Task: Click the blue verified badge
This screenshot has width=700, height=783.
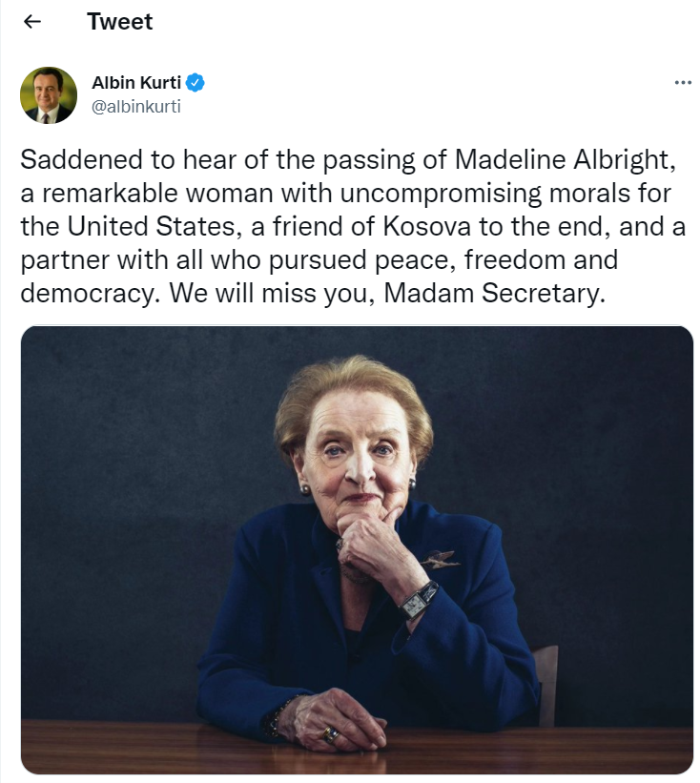Action: pyautogui.click(x=196, y=83)
